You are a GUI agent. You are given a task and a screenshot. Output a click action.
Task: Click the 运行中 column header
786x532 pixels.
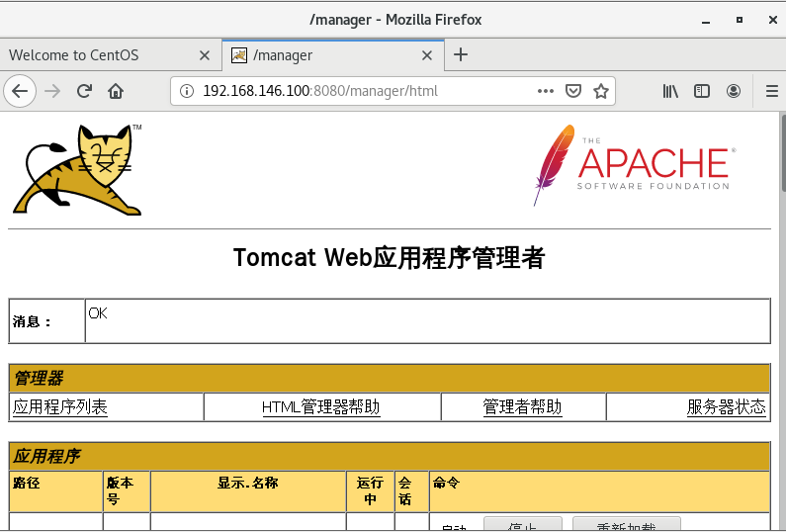tap(370, 491)
